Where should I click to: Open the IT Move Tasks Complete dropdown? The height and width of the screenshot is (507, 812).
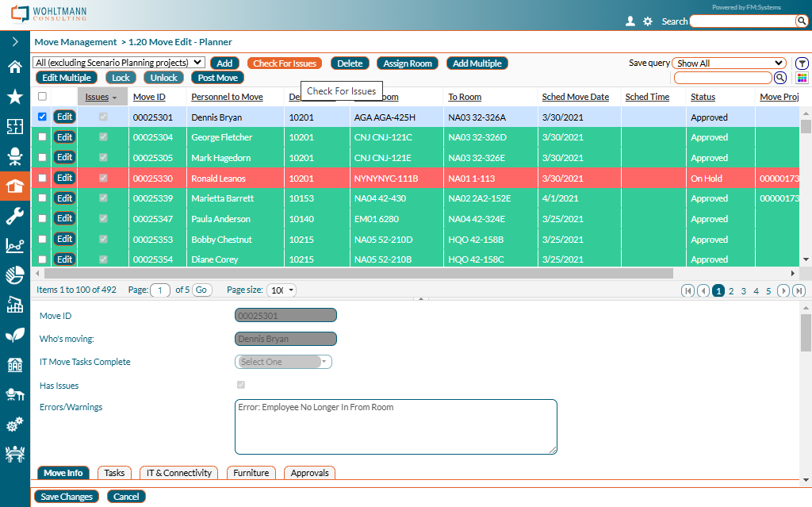283,362
